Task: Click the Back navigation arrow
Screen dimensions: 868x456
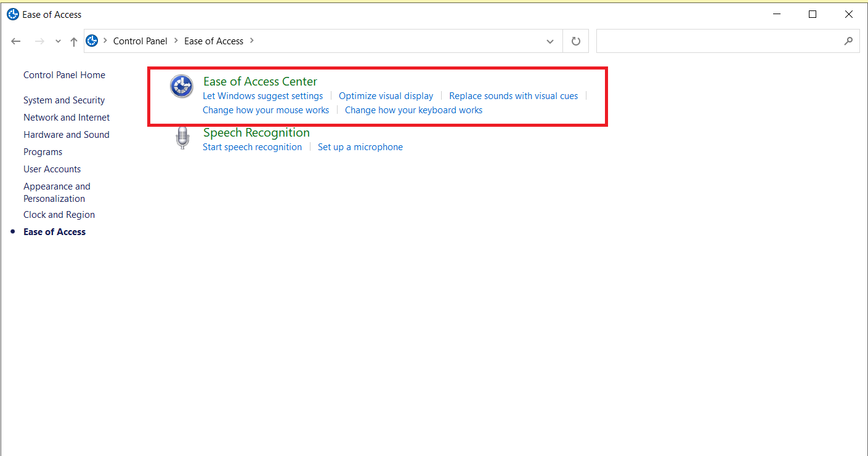Action: point(16,41)
